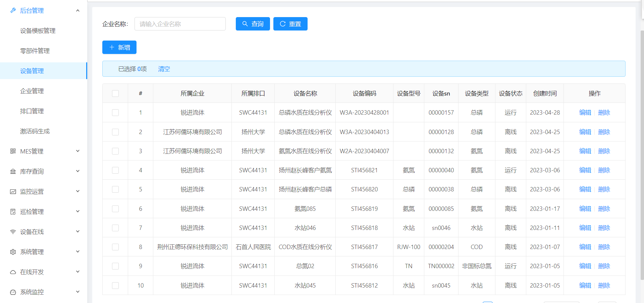The width and height of the screenshot is (644, 303).
Task: Check the row 2 checkbox for W3A-20230404013
Action: pyautogui.click(x=115, y=132)
